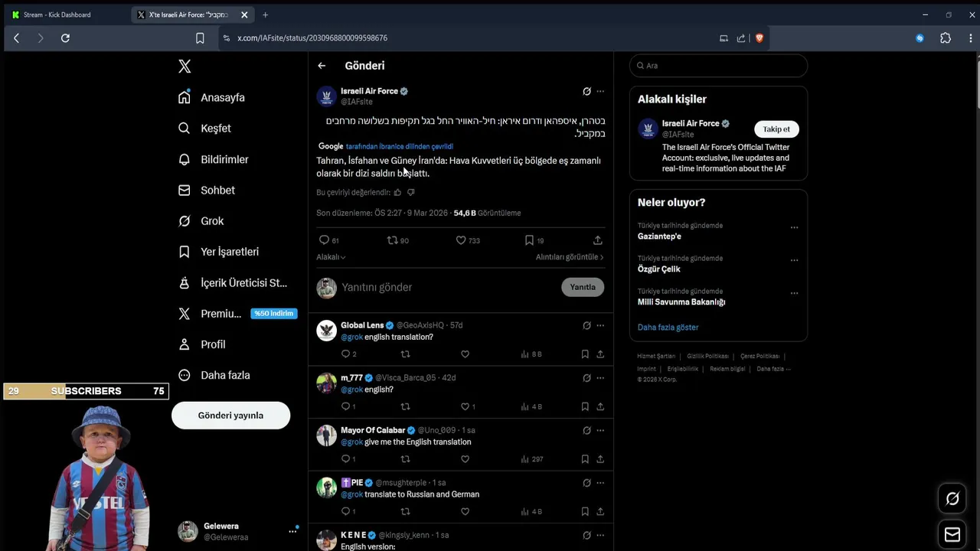
Task: Open browser extensions puzzle icon
Action: [946, 38]
